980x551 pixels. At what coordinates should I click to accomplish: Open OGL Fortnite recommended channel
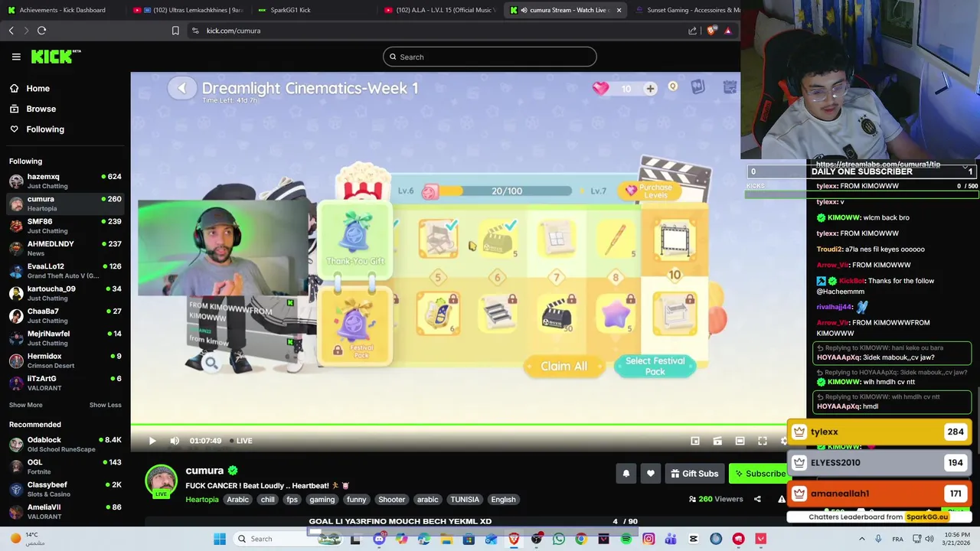pos(65,467)
